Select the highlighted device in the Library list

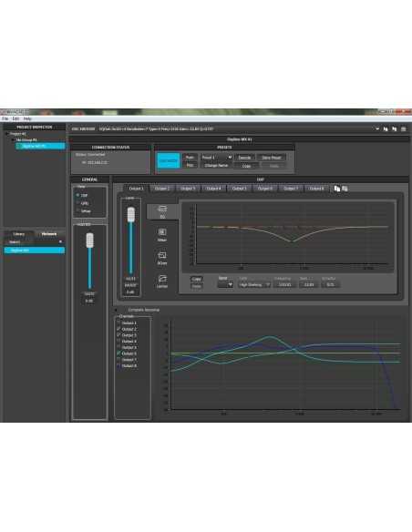pyautogui.click(x=34, y=251)
